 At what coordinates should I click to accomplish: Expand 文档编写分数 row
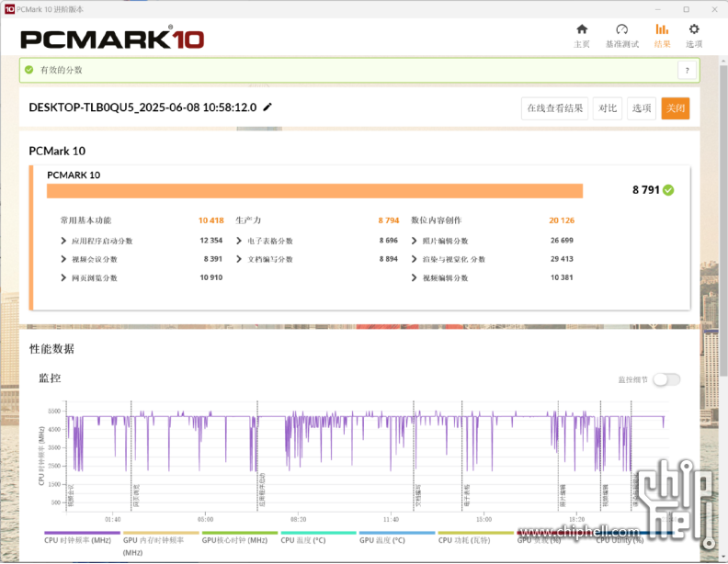[x=239, y=259]
